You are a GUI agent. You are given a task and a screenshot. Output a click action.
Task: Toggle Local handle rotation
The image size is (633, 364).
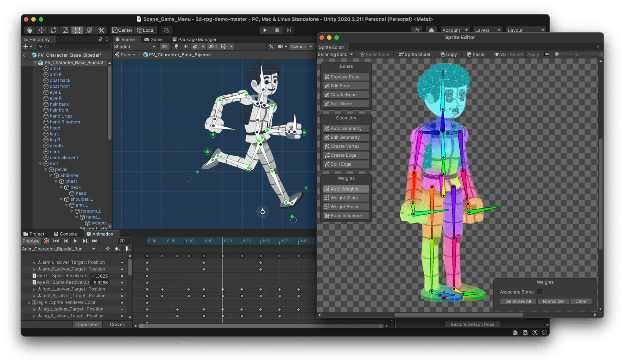146,30
